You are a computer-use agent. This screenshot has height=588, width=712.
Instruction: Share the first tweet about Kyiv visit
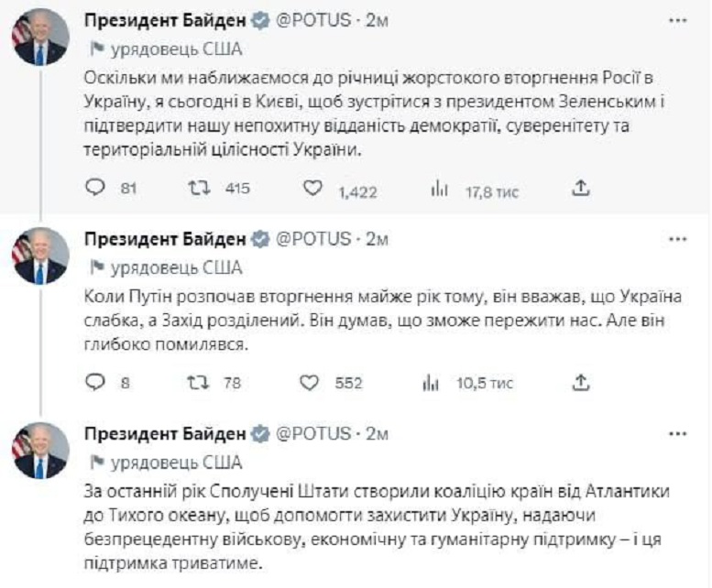click(x=579, y=188)
